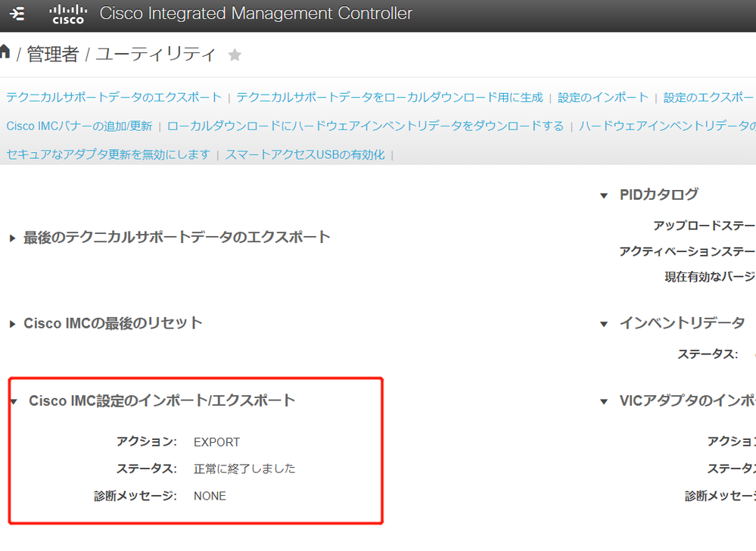Image resolution: width=756 pixels, height=551 pixels.
Task: Click セキュアなアダプタ更新を無効にします link
Action: [x=108, y=154]
